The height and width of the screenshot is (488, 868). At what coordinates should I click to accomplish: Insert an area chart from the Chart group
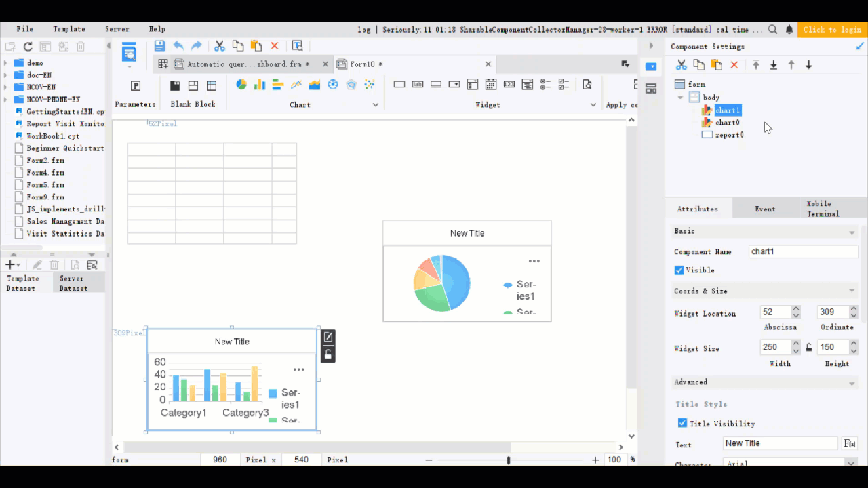point(315,85)
